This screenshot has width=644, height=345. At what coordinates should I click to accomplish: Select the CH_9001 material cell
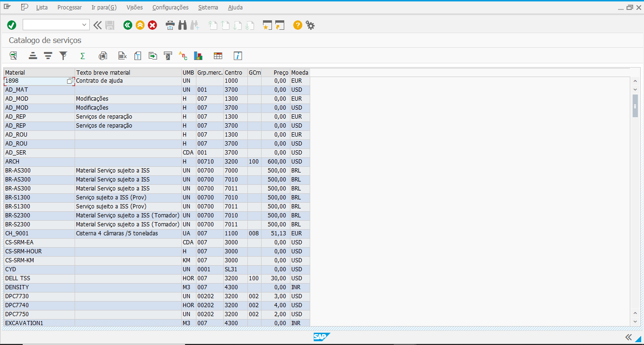point(39,233)
